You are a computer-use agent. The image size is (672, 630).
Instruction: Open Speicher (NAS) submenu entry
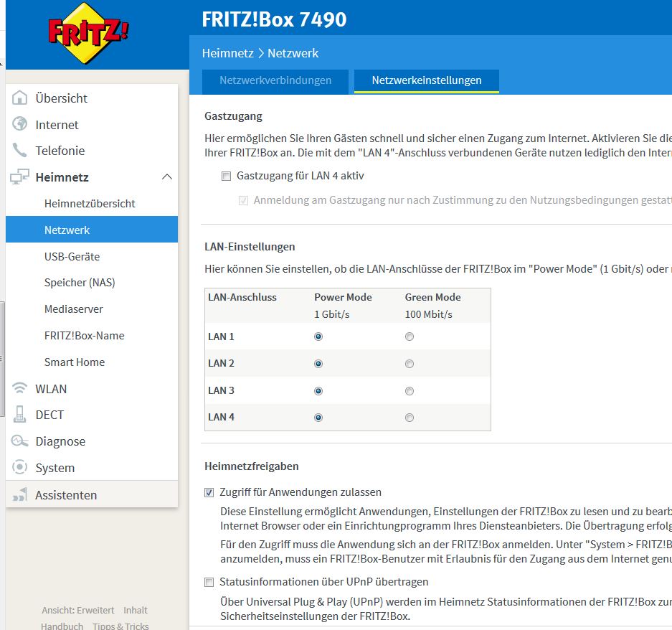92,283
